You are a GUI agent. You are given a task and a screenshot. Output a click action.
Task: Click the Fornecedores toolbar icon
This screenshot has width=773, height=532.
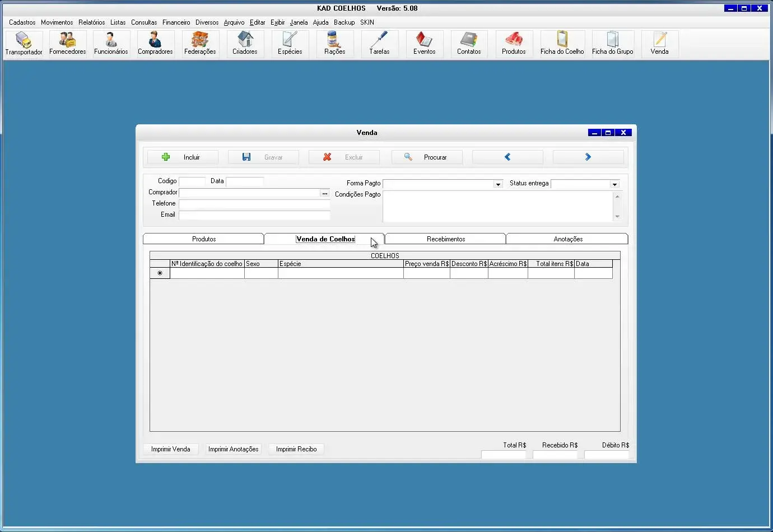pyautogui.click(x=68, y=44)
